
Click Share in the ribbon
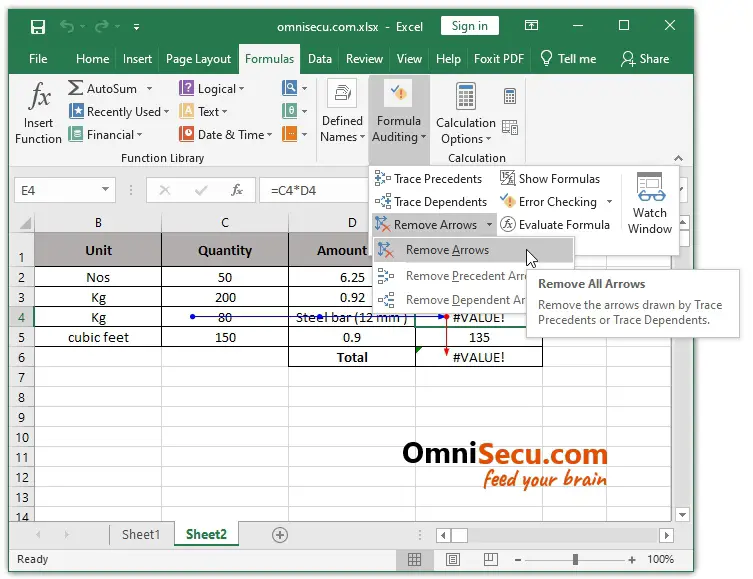[x=645, y=59]
